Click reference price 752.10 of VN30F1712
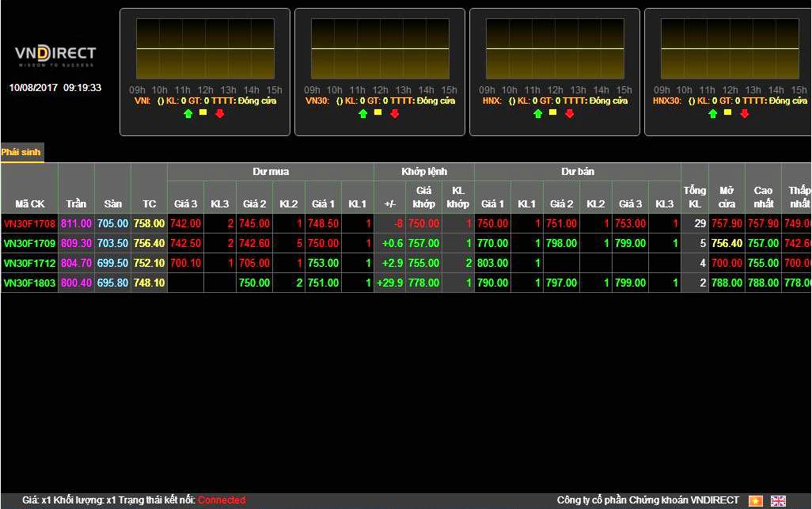The width and height of the screenshot is (812, 509). (149, 263)
